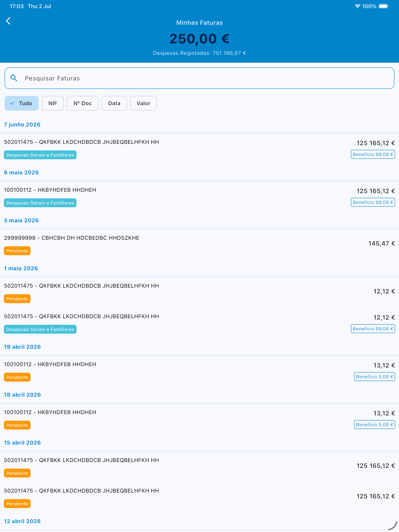Tap the Pendente tag on invoice 299999998
This screenshot has width=399, height=532.
pyautogui.click(x=17, y=251)
